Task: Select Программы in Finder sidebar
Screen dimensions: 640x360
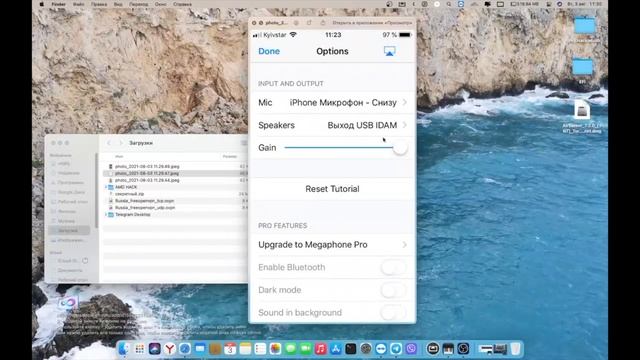Action: coord(70,182)
